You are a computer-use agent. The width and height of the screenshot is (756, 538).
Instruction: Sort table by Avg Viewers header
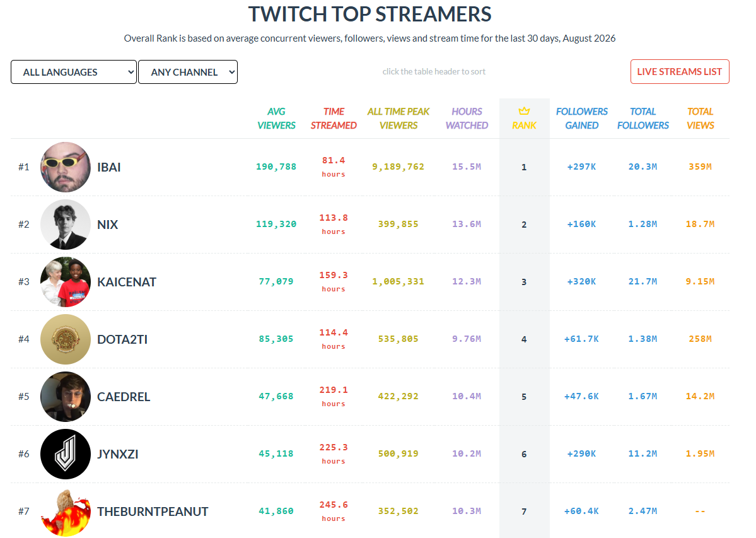(276, 118)
